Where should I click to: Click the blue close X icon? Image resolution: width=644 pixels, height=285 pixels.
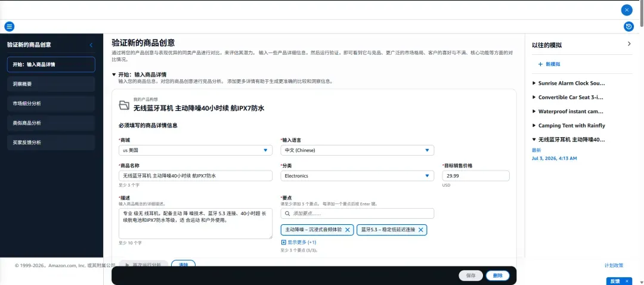(x=626, y=10)
